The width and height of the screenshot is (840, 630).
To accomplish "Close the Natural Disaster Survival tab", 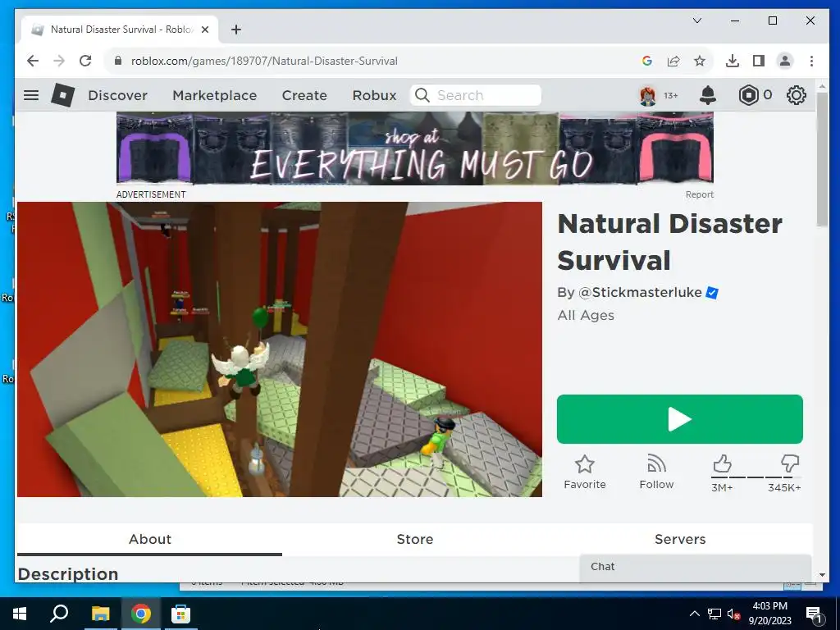I will tap(204, 30).
